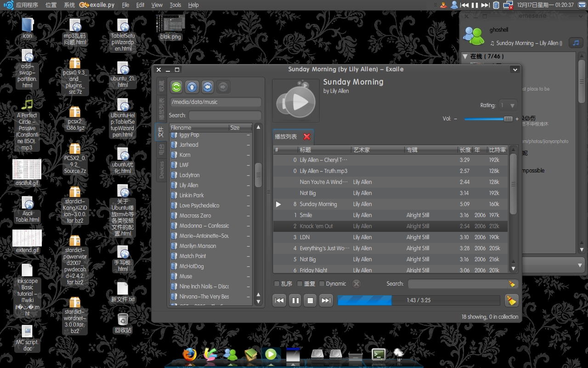Click the volume slider handle
Image resolution: width=588 pixels, height=368 pixels.
click(x=508, y=119)
